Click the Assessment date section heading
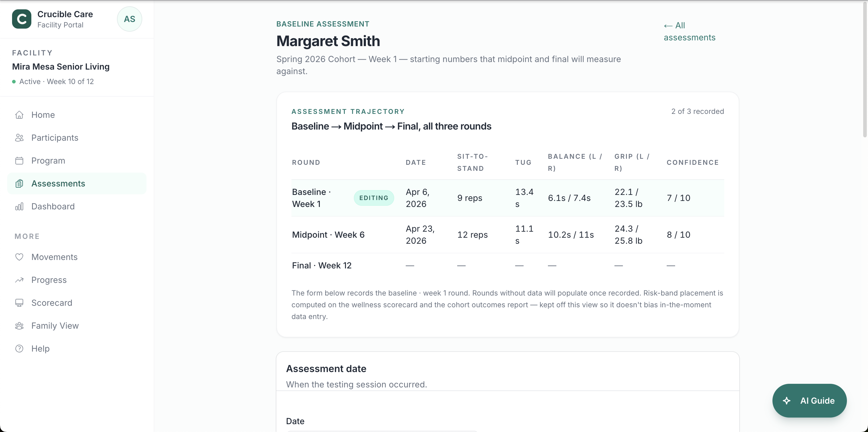This screenshot has height=432, width=868. (x=326, y=369)
